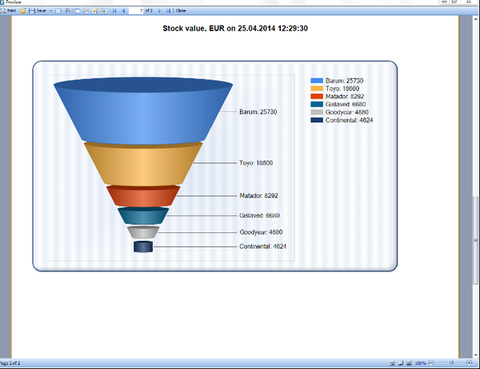Click the blue Barum legend color swatch
Image resolution: width=480 pixels, height=369 pixels.
tap(317, 81)
